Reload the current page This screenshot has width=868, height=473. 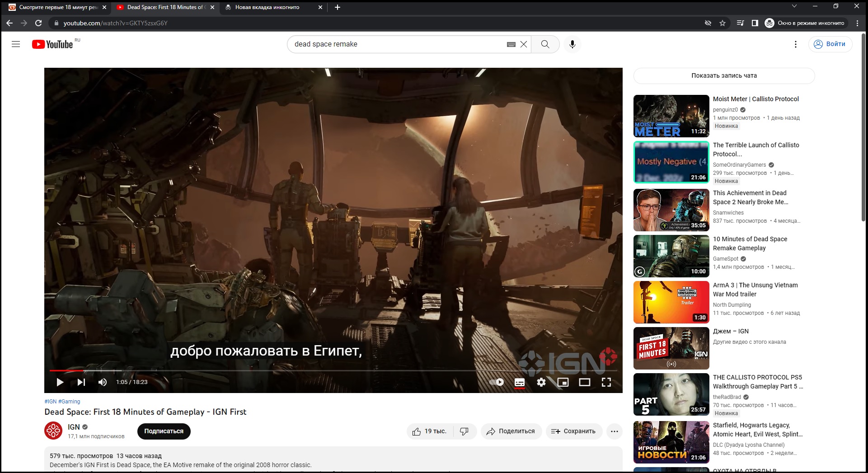(x=38, y=23)
